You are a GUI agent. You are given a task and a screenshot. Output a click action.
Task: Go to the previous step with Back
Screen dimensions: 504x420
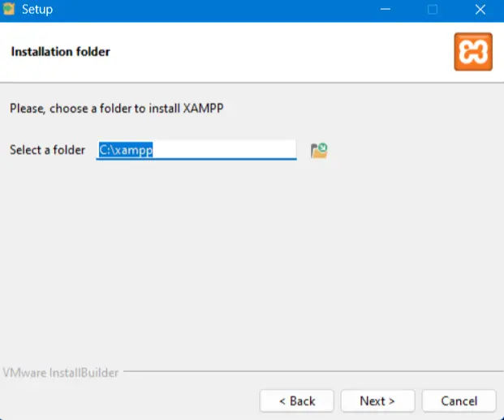297,401
